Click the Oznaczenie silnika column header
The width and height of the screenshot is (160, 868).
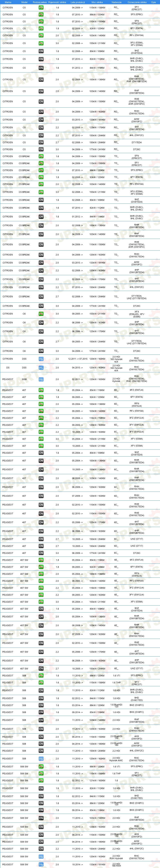pyautogui.click(x=137, y=2)
